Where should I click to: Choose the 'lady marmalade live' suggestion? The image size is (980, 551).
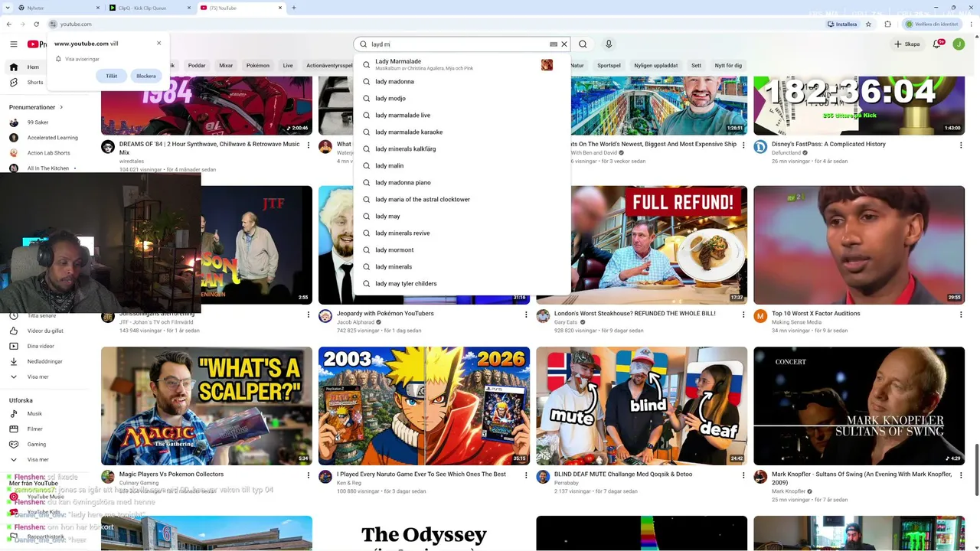click(462, 116)
